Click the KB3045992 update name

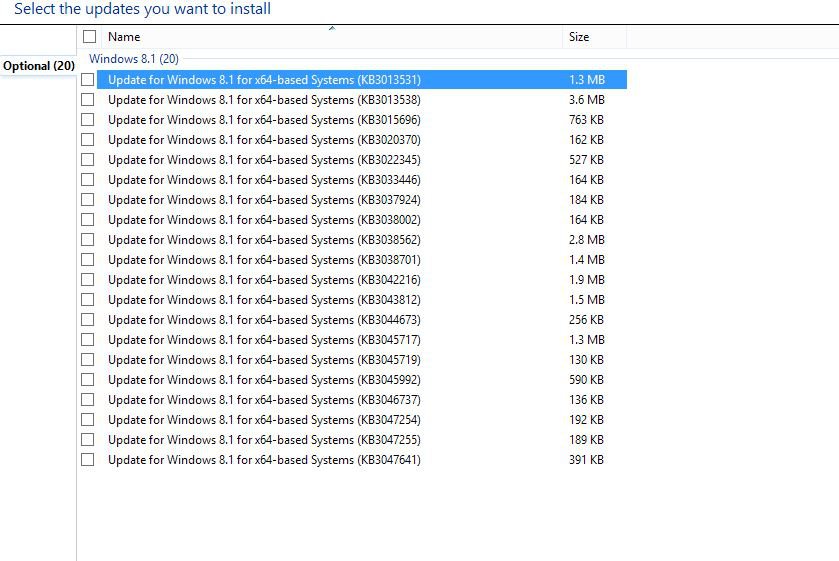point(264,379)
